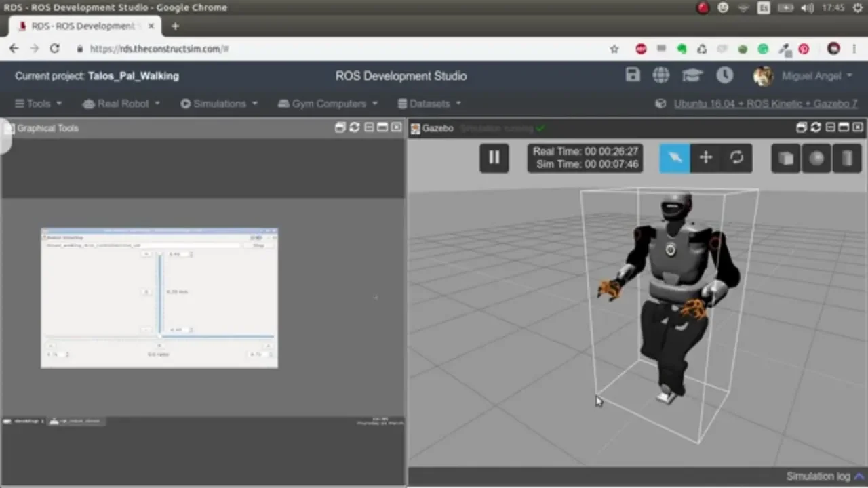Click the Chrome profile avatar
Image resolution: width=868 pixels, height=488 pixels.
(833, 49)
